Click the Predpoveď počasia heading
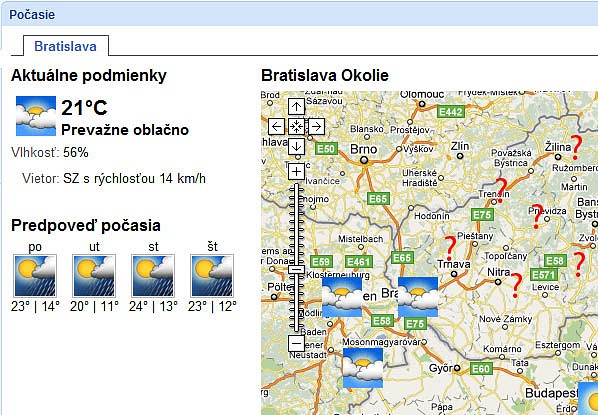This screenshot has height=415, width=598. (86, 225)
